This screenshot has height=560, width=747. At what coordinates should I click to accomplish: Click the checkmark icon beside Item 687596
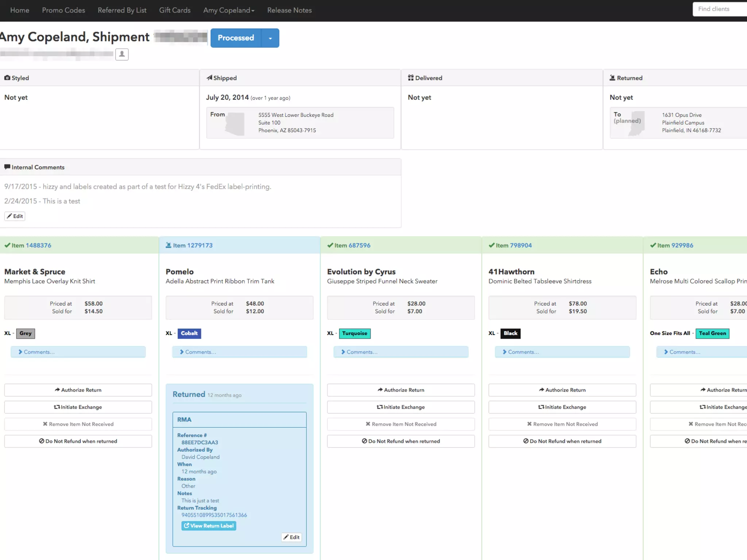pyautogui.click(x=330, y=245)
